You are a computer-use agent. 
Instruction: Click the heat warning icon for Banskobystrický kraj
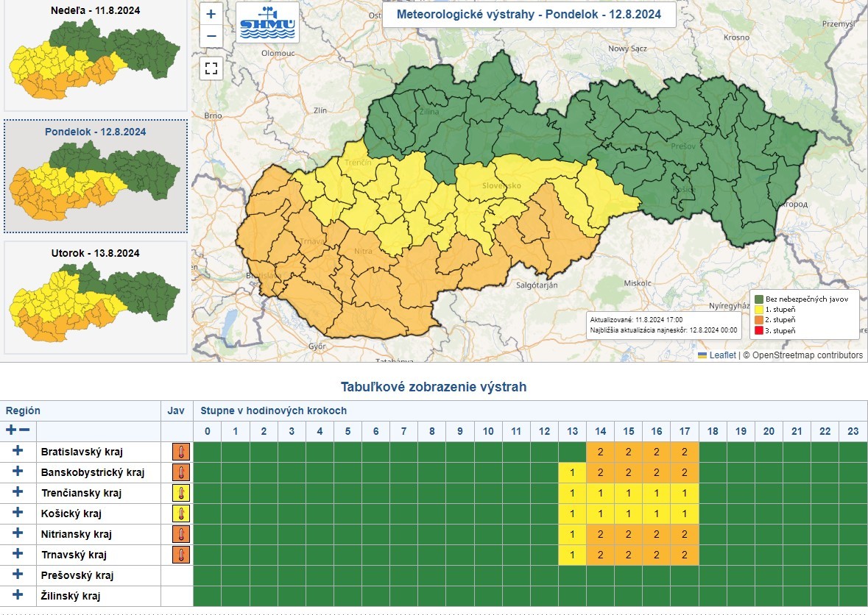[180, 472]
